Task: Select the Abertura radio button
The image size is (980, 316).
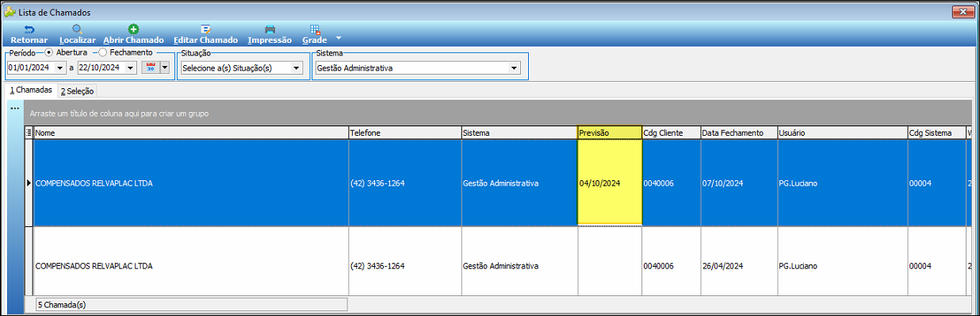Action: (x=49, y=52)
